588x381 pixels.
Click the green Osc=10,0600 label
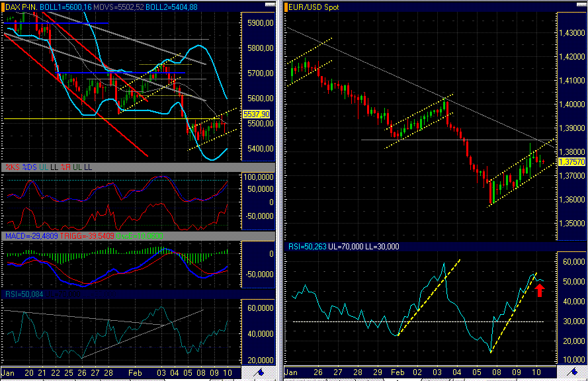click(x=140, y=236)
